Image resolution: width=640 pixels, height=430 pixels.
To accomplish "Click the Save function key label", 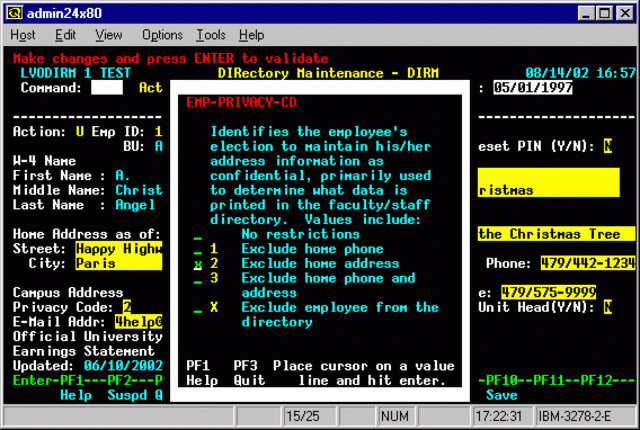I will click(x=502, y=395).
